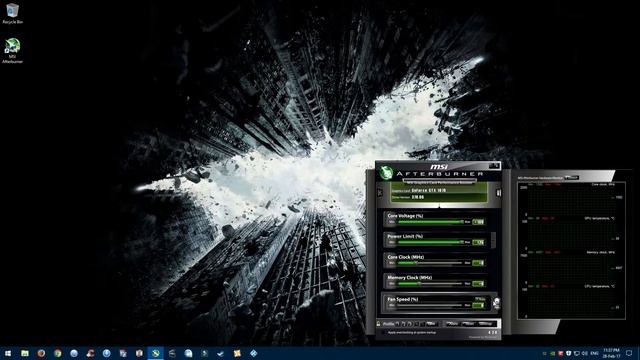Viewport: 640px width, 360px height.
Task: Click the Core clock graph in monitor
Action: click(571, 200)
